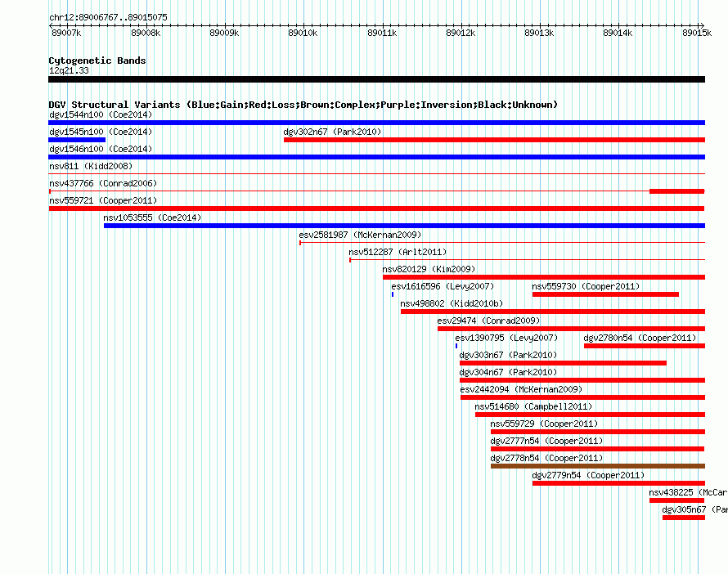Click the nsv498802 (Kidd2010b) label
Screen dimensions: 728x574
pos(452,303)
